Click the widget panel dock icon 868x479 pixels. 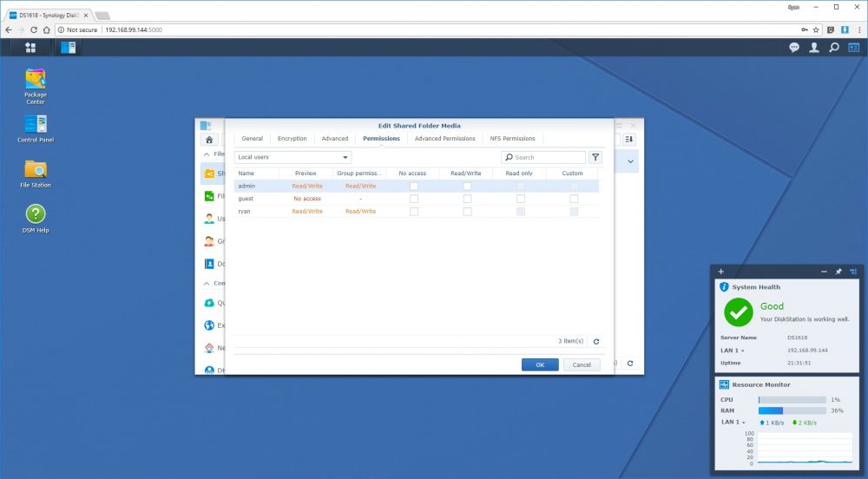coord(853,272)
